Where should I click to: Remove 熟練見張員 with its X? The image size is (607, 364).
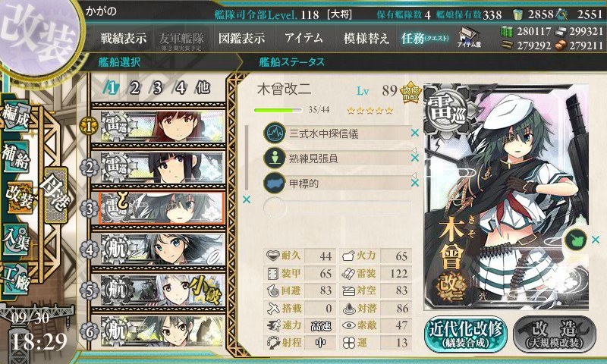pyautogui.click(x=415, y=158)
